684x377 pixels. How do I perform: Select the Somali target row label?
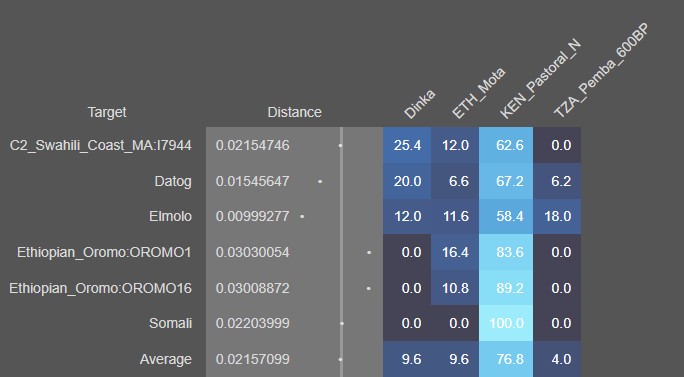click(170, 323)
